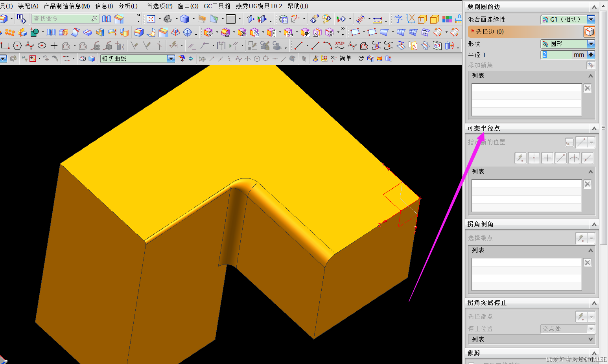Open the 首选项(P) menu

coord(160,6)
